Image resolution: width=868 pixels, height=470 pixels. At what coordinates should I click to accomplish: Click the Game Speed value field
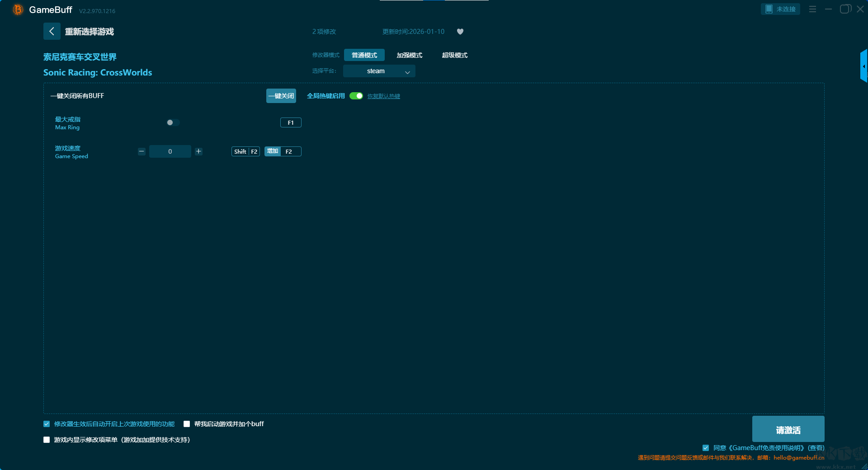tap(170, 151)
